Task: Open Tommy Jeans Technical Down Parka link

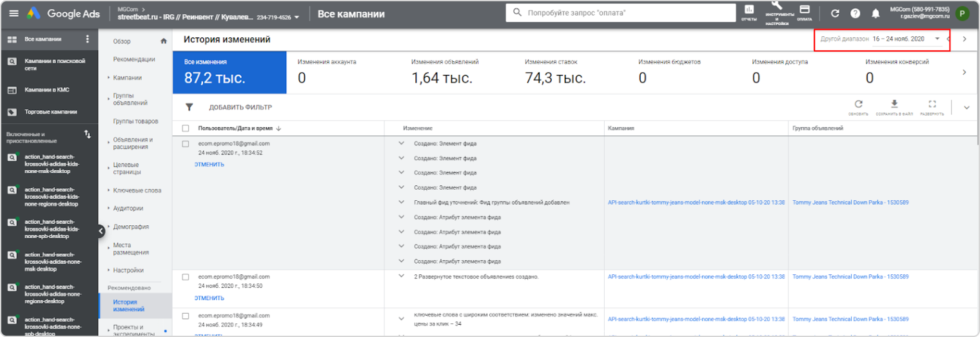Action: tap(850, 202)
